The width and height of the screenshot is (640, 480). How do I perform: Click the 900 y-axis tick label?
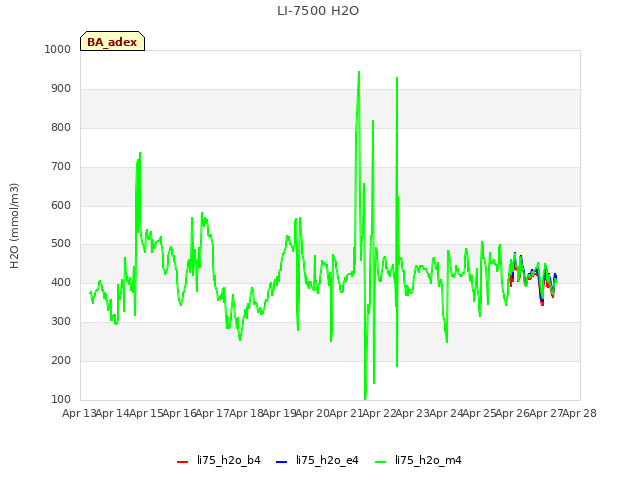click(x=61, y=89)
